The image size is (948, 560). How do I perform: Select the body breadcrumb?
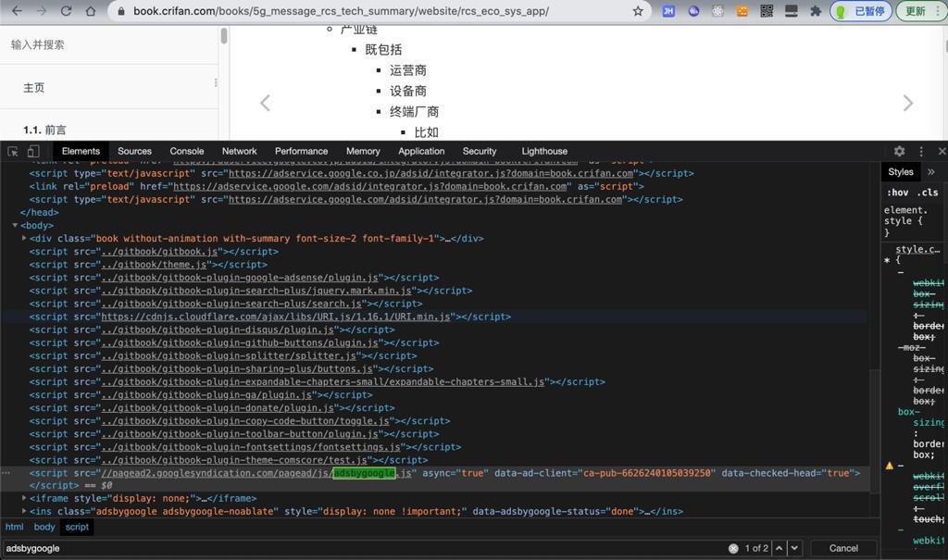click(44, 528)
